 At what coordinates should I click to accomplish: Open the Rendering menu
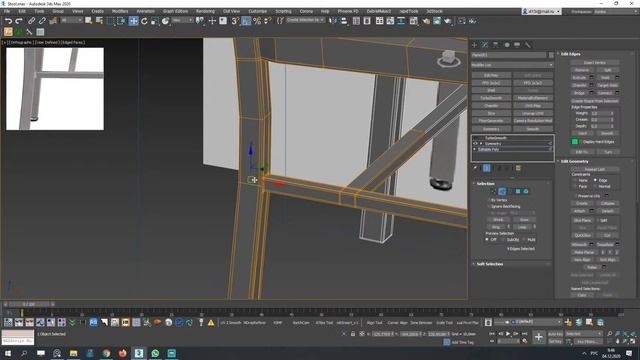(x=205, y=11)
